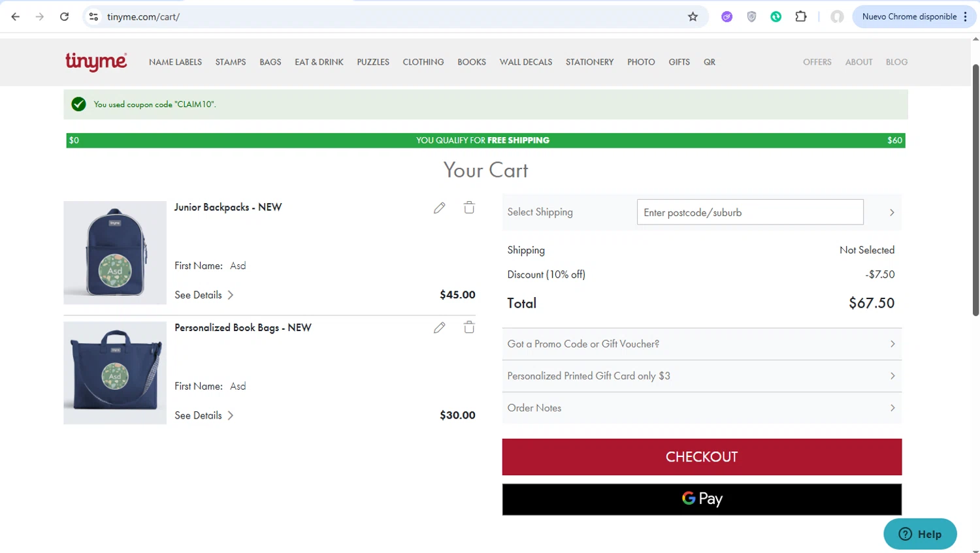
Task: Open the QR menu item
Action: (710, 62)
